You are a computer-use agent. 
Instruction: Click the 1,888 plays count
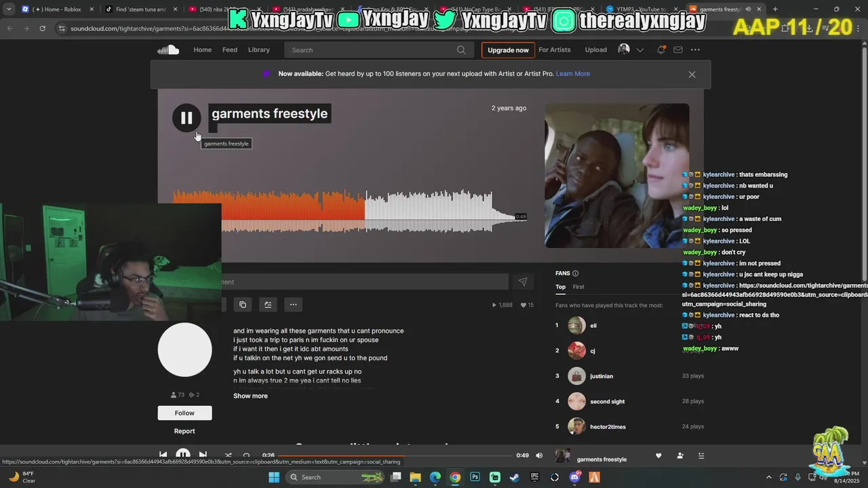pyautogui.click(x=502, y=305)
